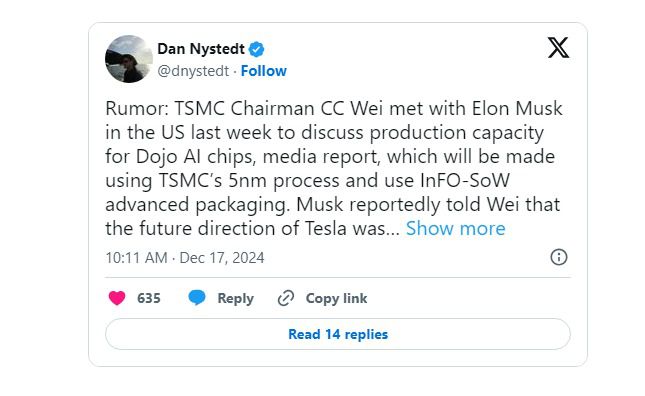
Task: Click the tweet text starting with Rumor: TSMC Chairman
Action: 334,168
